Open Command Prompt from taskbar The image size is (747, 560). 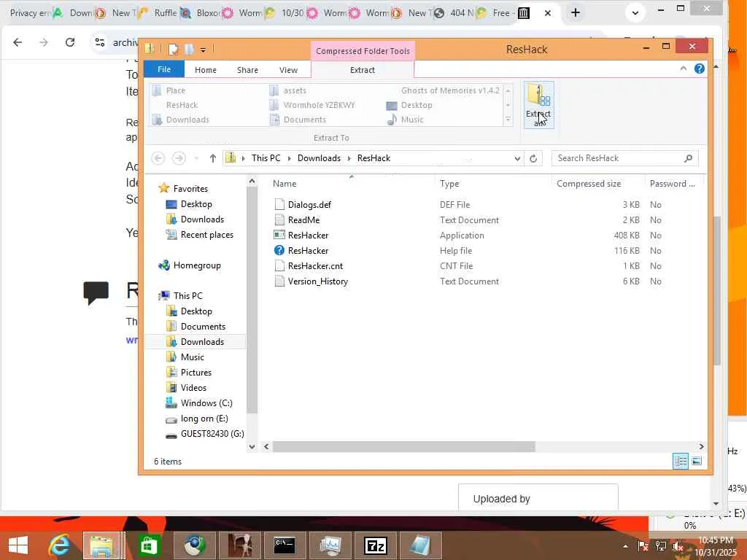285,545
